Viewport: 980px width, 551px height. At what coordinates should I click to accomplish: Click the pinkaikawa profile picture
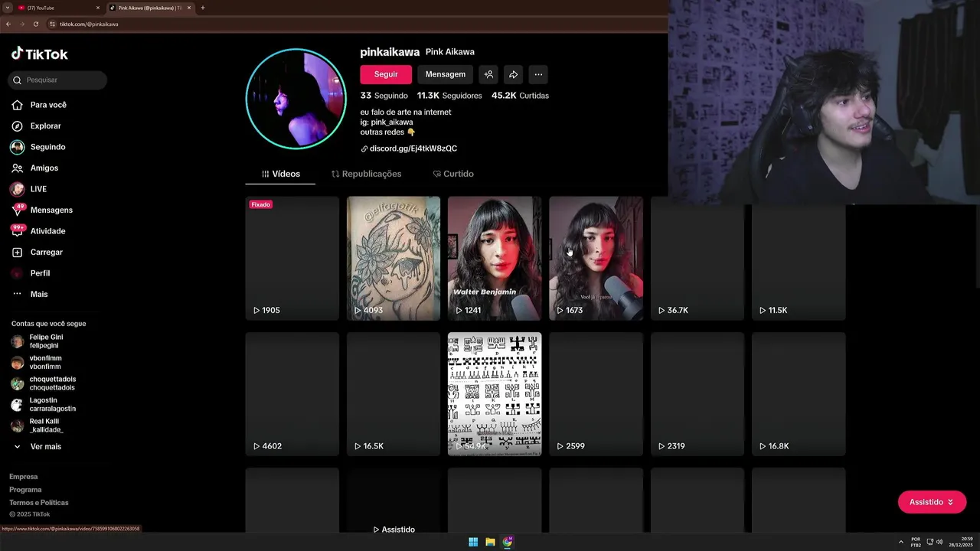(296, 99)
